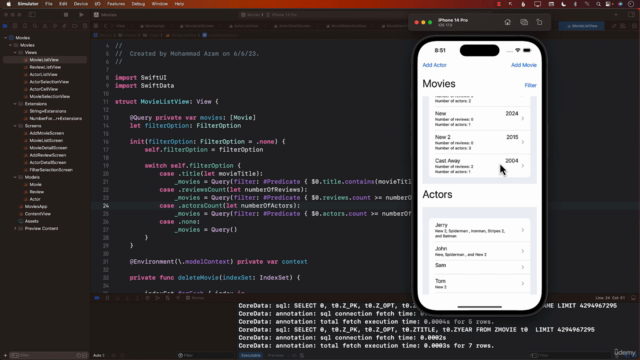Go back in editor history
This screenshot has width=640, height=360.
(105, 26)
